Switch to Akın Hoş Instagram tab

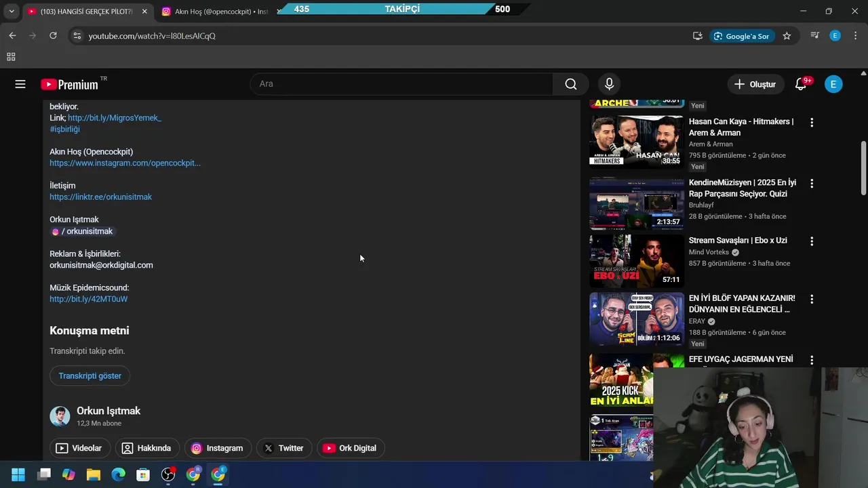[x=216, y=12]
